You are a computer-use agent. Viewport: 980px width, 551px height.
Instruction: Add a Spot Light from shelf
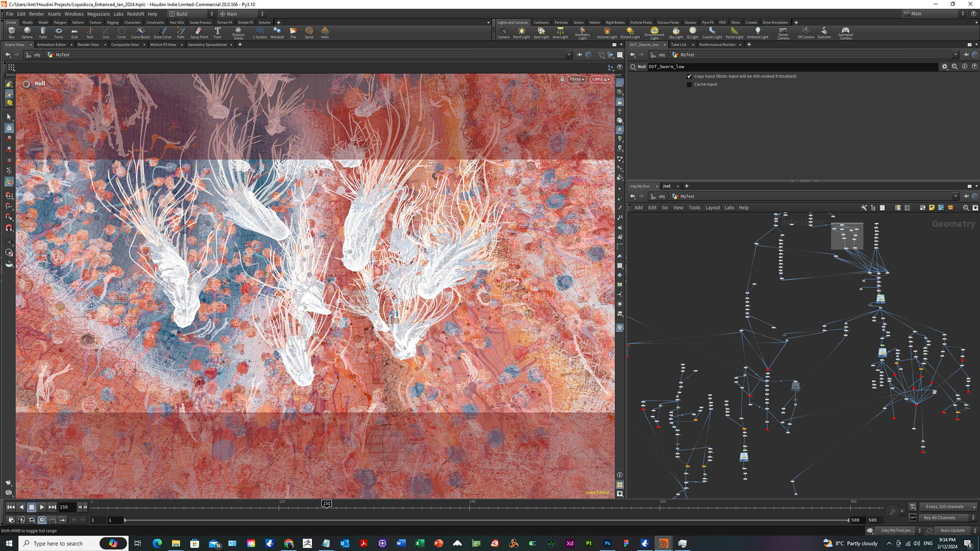(541, 33)
